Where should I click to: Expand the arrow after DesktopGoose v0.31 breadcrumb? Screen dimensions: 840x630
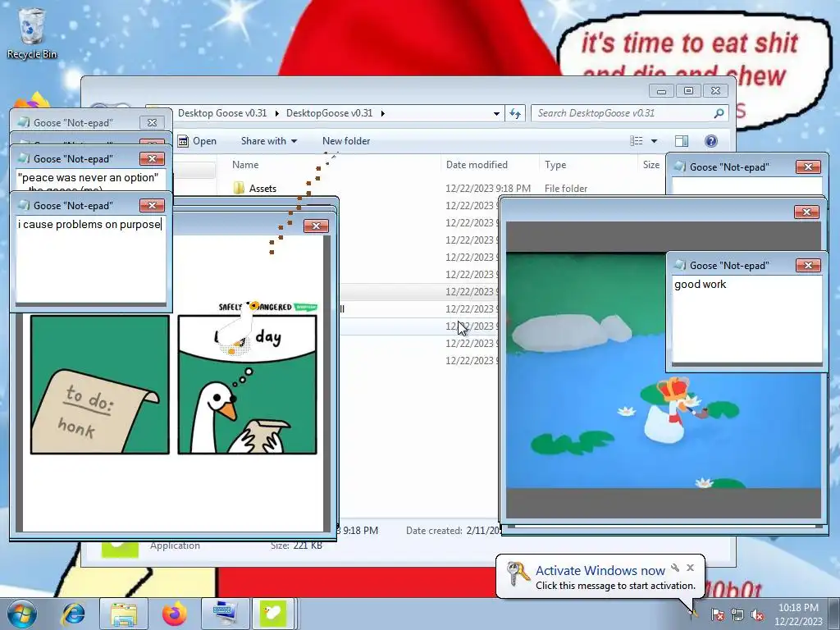[x=382, y=113]
